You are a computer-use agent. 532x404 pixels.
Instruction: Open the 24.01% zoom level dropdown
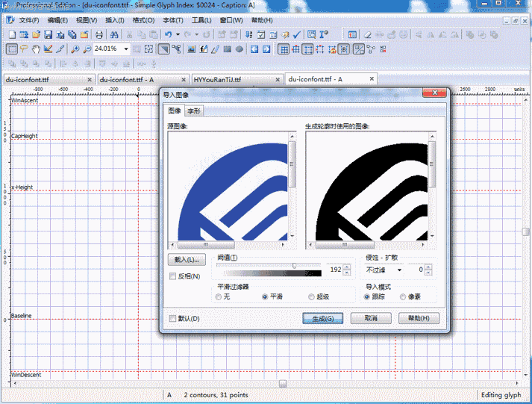click(126, 49)
